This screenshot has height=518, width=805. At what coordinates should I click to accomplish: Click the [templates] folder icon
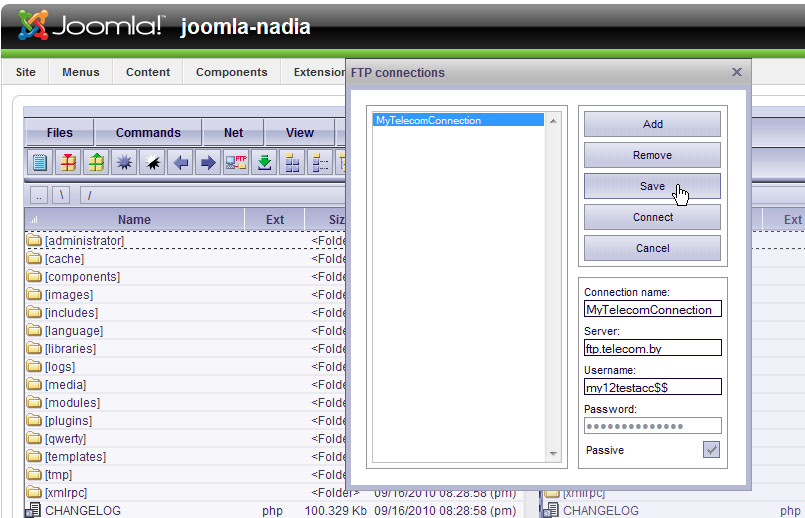[x=34, y=456]
